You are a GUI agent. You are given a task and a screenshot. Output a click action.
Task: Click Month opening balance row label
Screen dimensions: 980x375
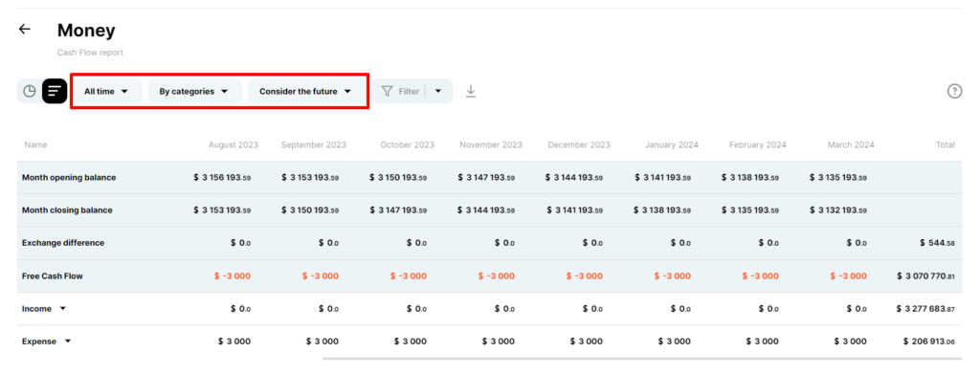click(x=69, y=178)
